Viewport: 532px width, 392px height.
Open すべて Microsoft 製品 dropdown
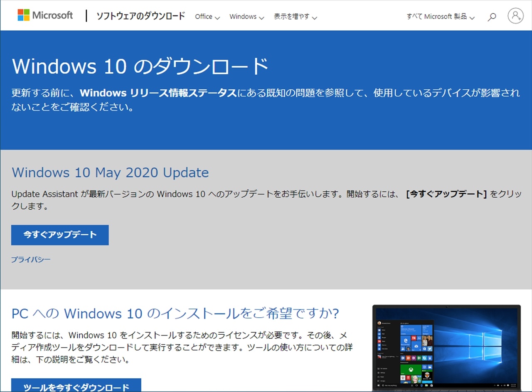(x=441, y=17)
